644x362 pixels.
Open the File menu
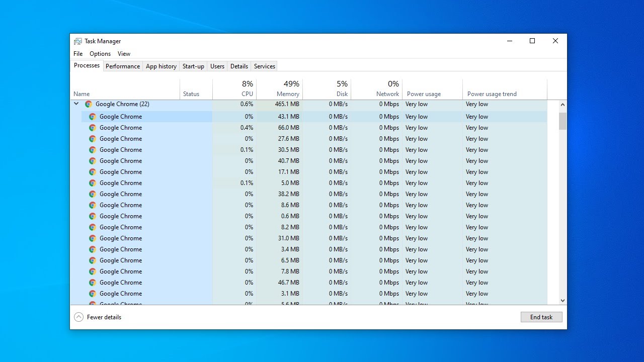(78, 54)
